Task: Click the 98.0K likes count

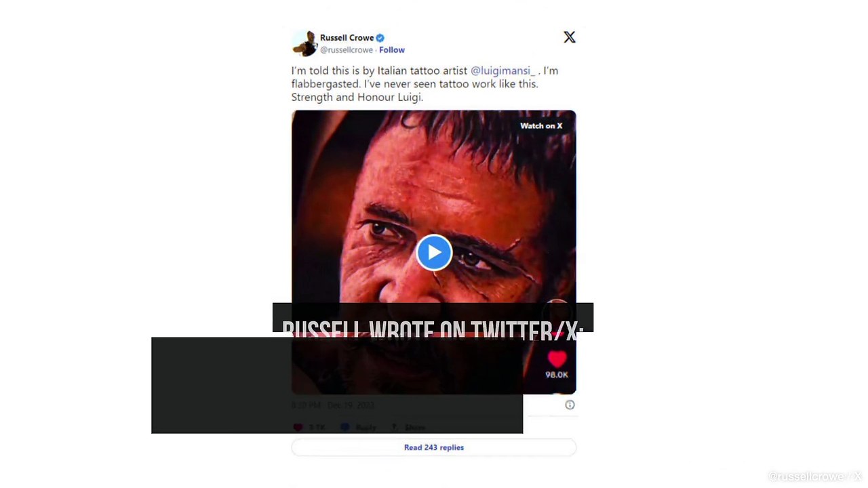Action: pyautogui.click(x=557, y=375)
